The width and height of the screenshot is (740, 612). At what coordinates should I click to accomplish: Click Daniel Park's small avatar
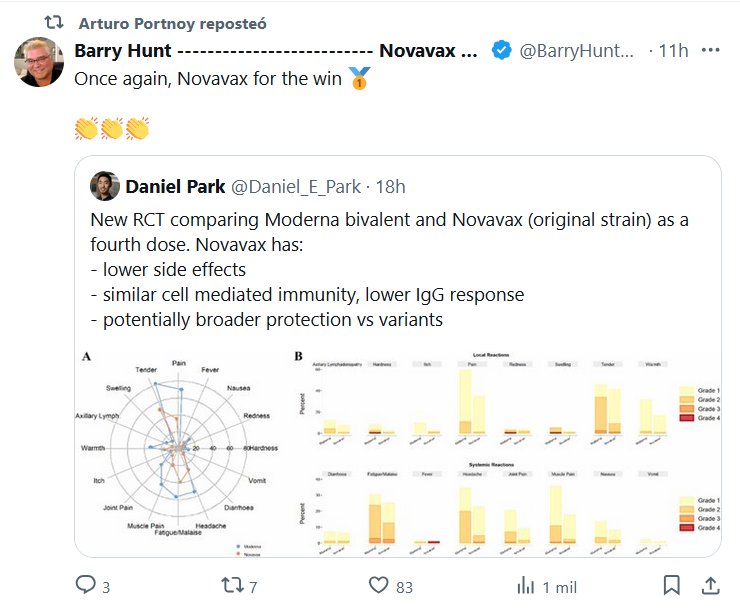[105, 186]
